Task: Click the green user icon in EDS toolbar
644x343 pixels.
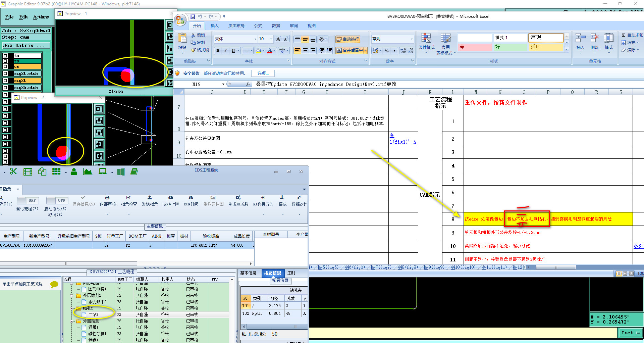Action: 74,172
